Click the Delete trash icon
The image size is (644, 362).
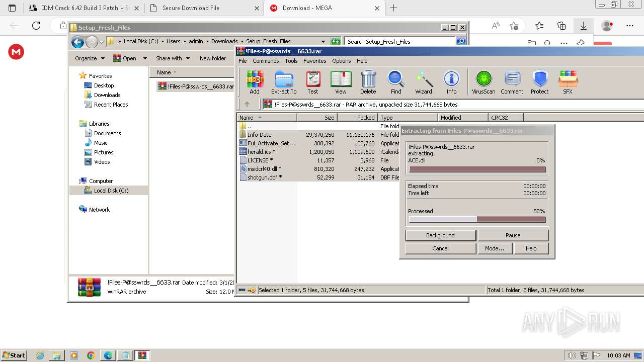point(368,82)
